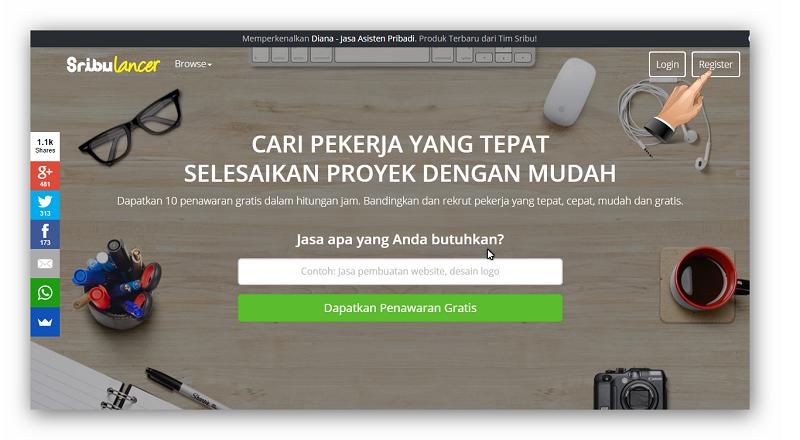Click the blue crown share icon
This screenshot has height=440, width=800.
pyautogui.click(x=45, y=322)
